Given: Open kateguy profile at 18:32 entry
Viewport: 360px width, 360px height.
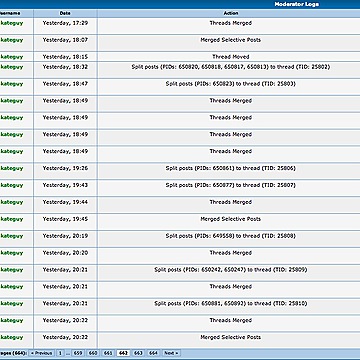Looking at the screenshot, I should tap(12, 67).
